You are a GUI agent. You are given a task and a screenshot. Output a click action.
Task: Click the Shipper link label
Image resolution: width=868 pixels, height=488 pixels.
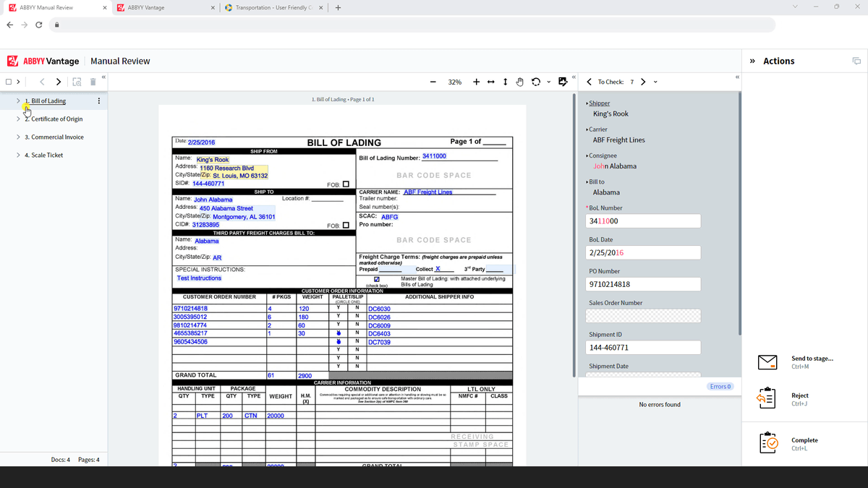600,103
